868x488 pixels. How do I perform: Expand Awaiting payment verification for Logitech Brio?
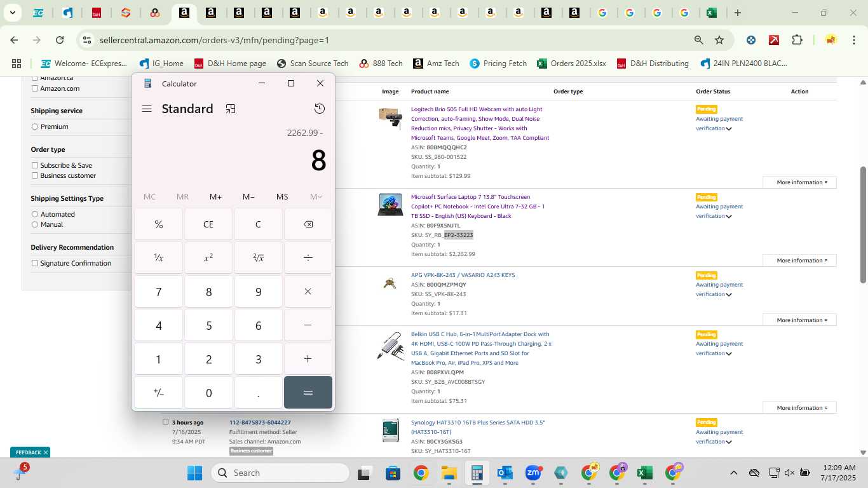(x=729, y=129)
